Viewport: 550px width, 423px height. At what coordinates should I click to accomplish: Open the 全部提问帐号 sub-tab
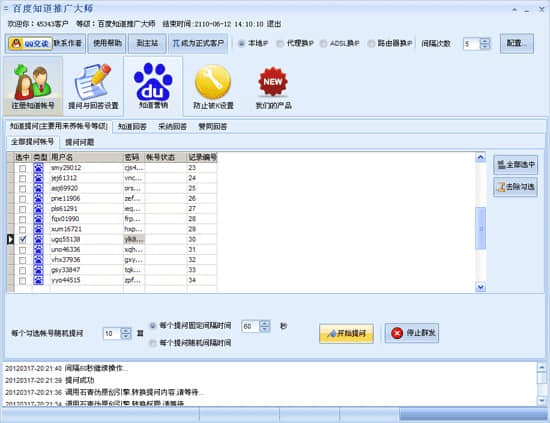point(32,142)
